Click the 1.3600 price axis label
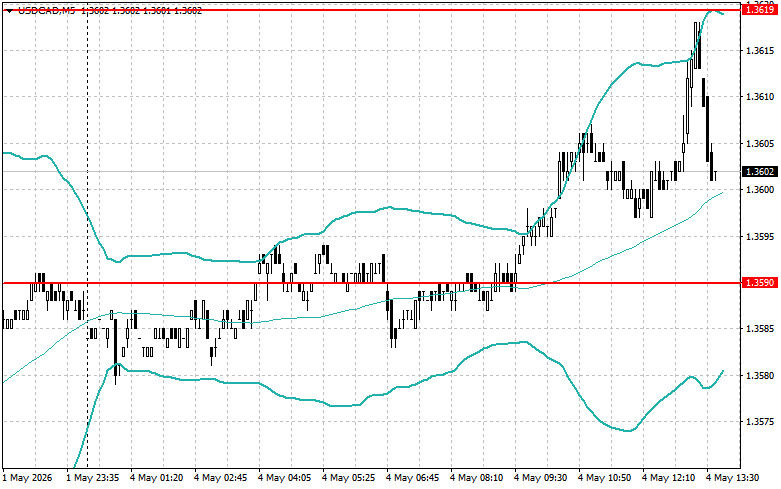This screenshot has width=781, height=489. [760, 190]
